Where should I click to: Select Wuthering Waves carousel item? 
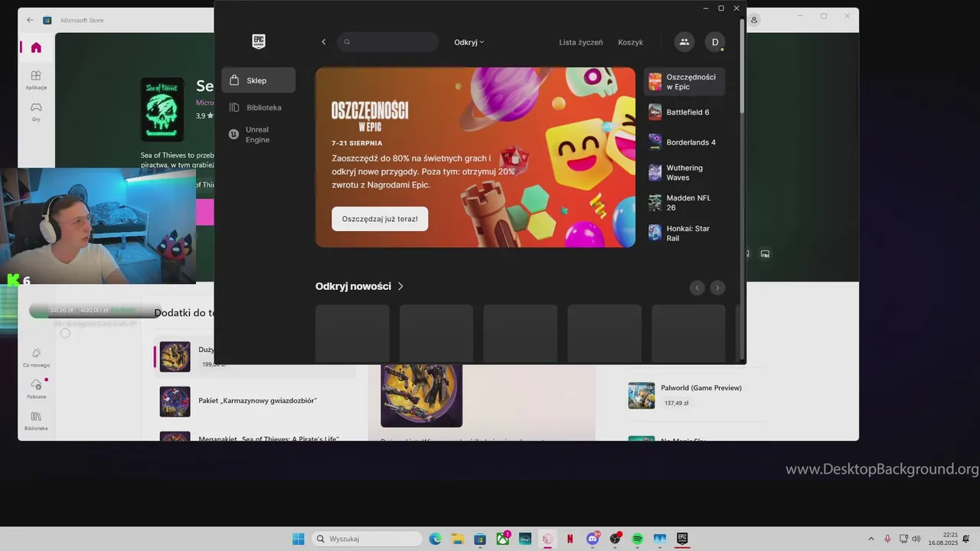point(684,173)
